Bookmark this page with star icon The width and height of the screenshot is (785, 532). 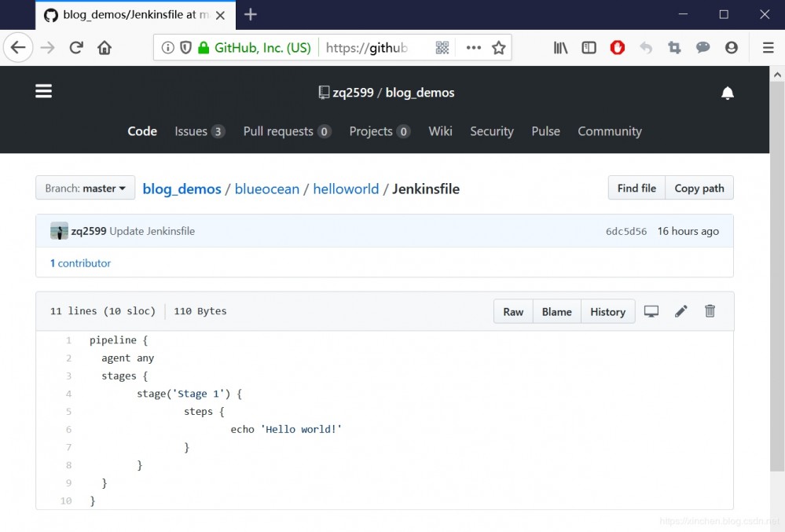pos(498,48)
